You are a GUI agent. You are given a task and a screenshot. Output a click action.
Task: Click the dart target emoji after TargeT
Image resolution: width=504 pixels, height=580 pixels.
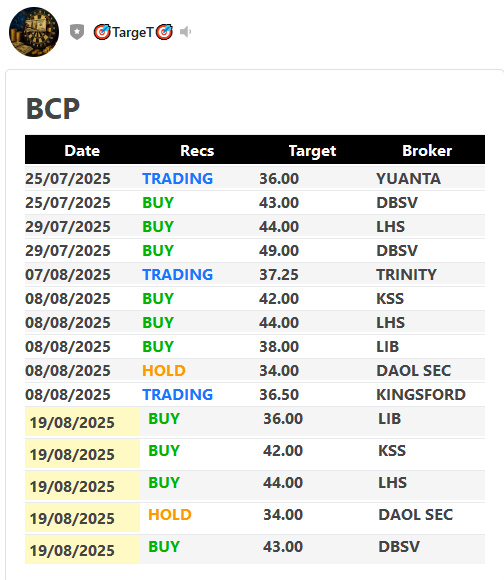pos(164,32)
